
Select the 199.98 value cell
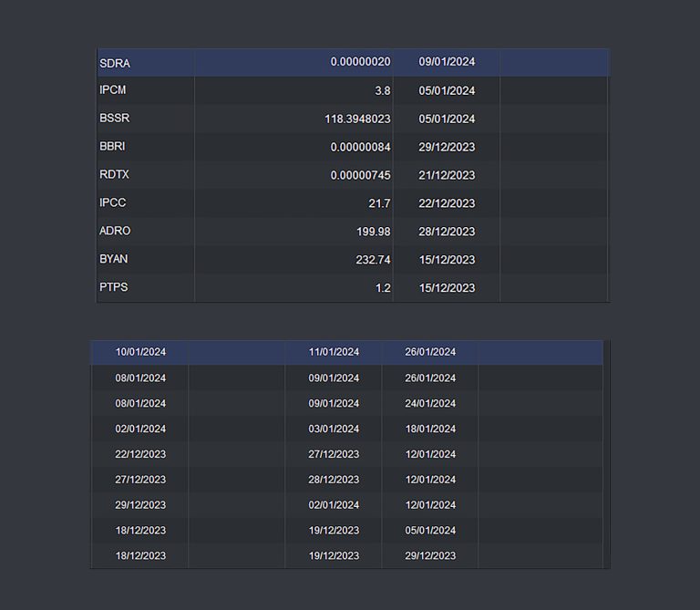point(374,232)
